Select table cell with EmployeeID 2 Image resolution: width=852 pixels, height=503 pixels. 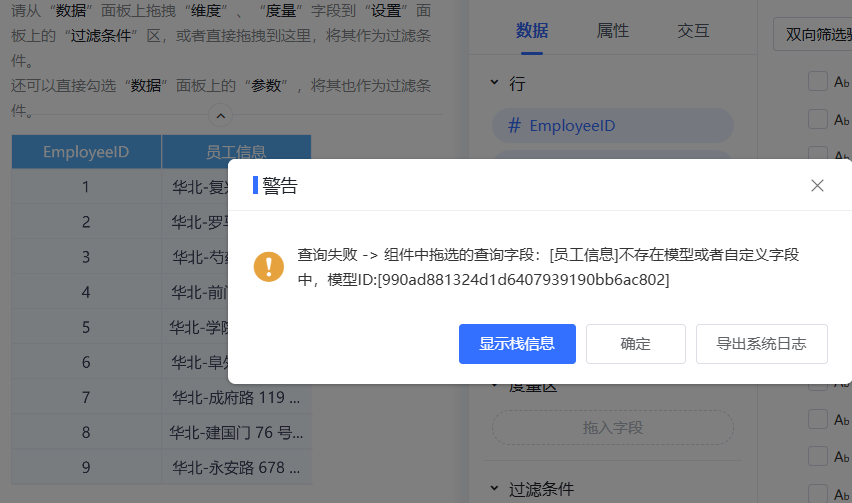[x=86, y=222]
